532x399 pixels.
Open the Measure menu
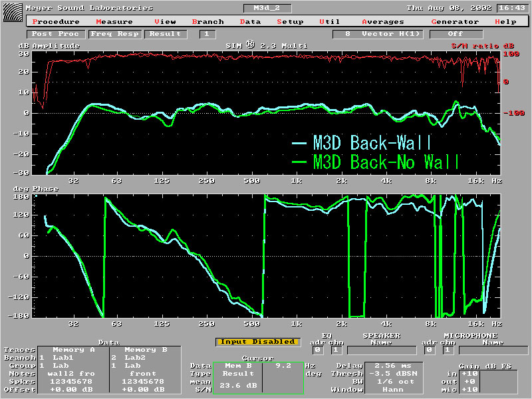tap(114, 22)
